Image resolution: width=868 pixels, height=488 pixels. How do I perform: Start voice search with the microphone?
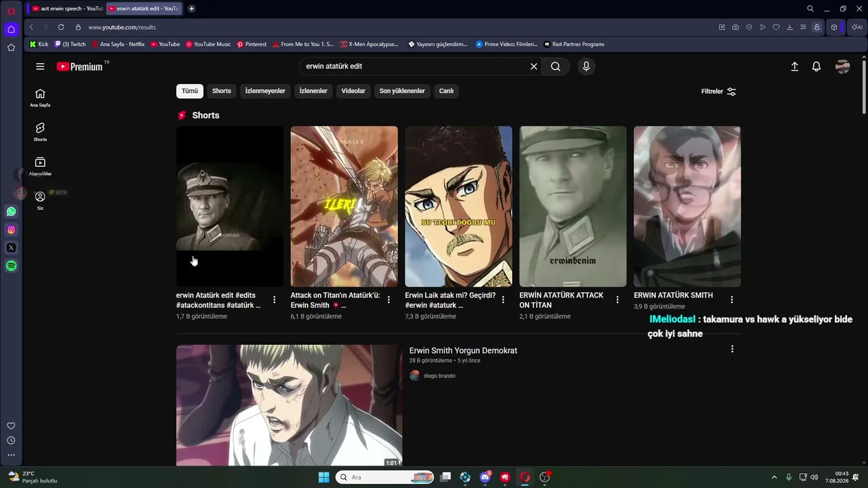coord(587,66)
